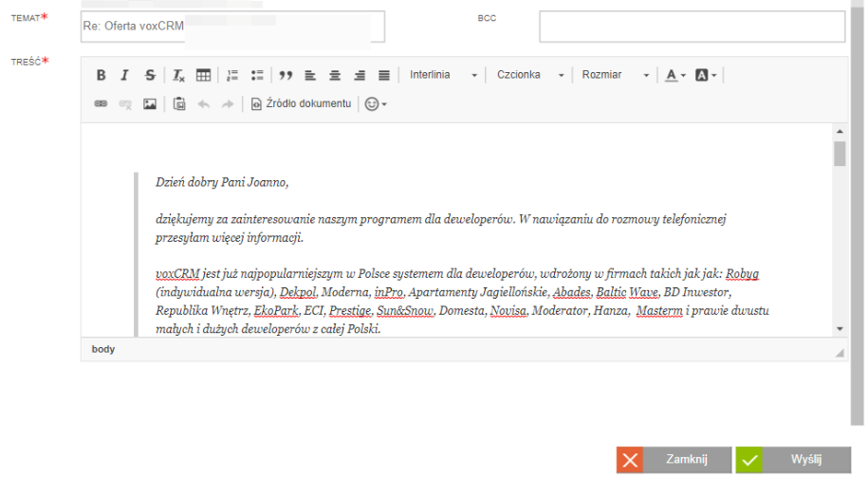Viewport: 868px width, 478px height.
Task: Apply block quote formatting
Action: pos(286,75)
